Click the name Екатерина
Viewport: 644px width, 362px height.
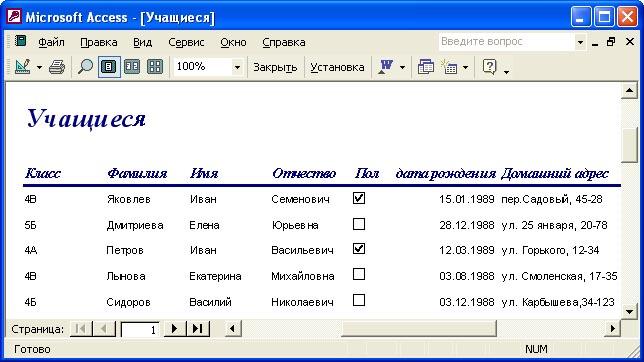coord(215,276)
